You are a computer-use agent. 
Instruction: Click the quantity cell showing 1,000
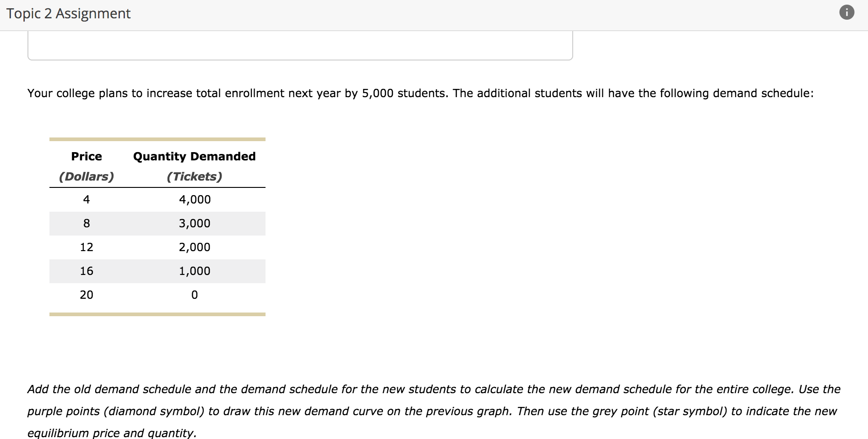[x=195, y=271]
